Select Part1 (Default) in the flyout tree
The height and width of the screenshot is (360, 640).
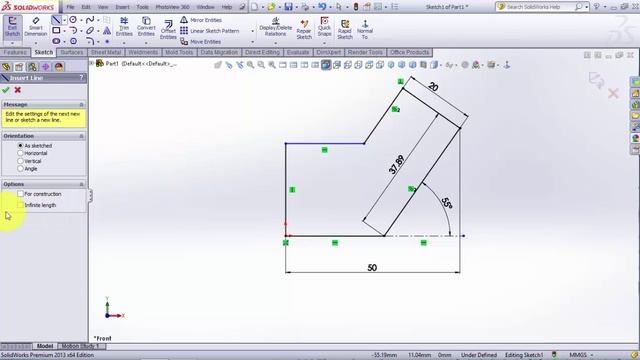(136, 64)
